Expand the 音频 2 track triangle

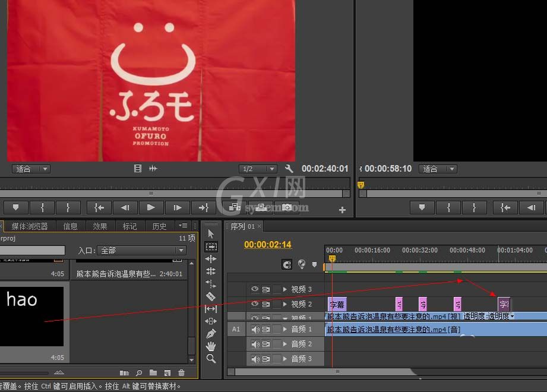tap(285, 344)
